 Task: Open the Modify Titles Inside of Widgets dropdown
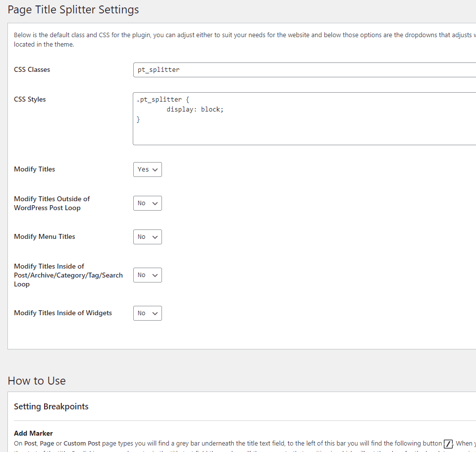[147, 313]
